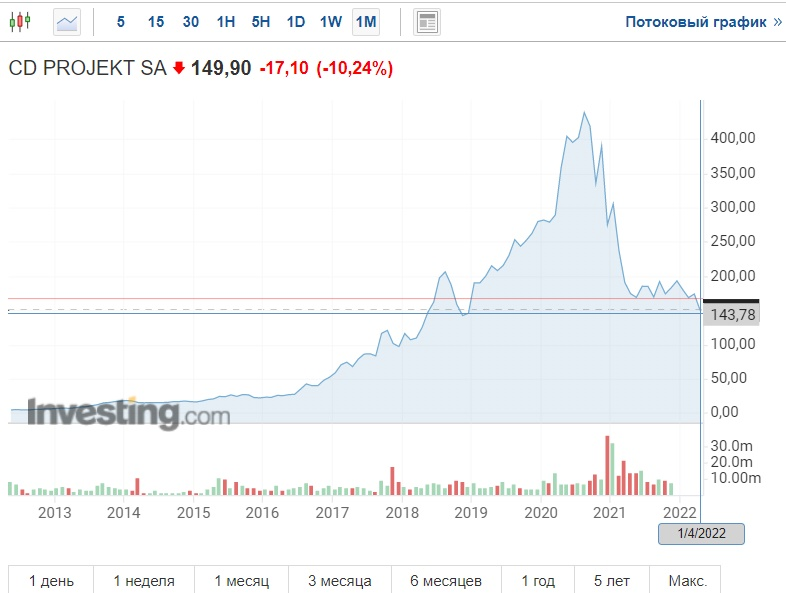Image resolution: width=786 pixels, height=593 pixels.
Task: Set chart interval to 30 minutes
Action: (x=190, y=22)
